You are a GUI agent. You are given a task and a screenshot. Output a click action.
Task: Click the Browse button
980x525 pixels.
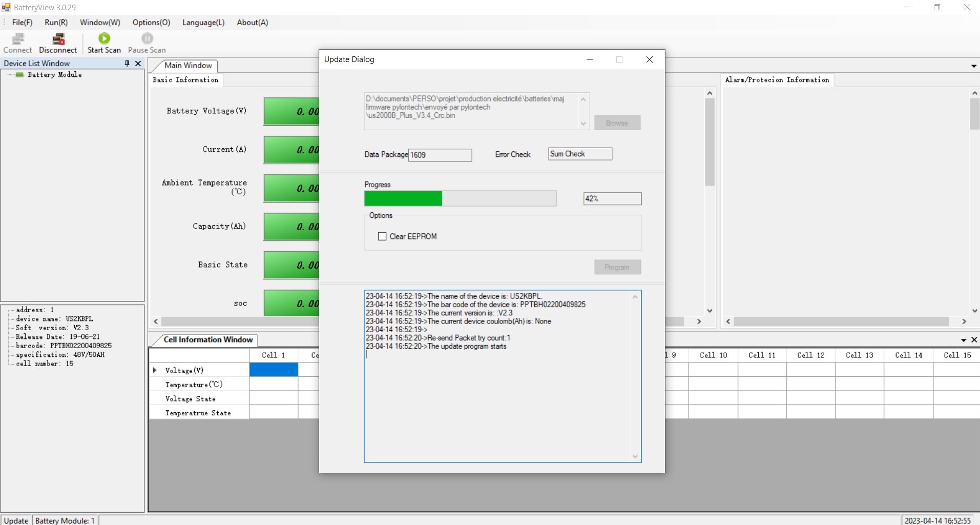617,123
